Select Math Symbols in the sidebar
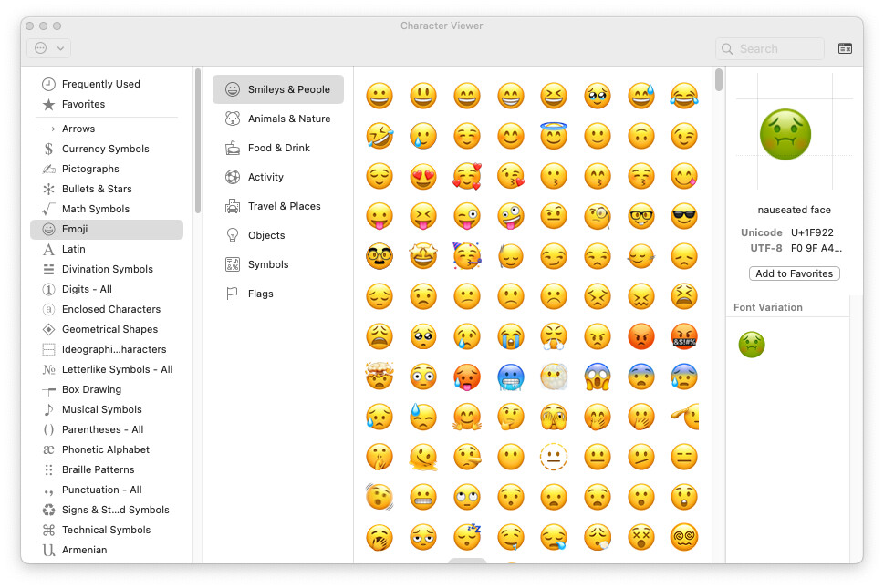Viewport: 884px width, 588px height. tap(96, 209)
